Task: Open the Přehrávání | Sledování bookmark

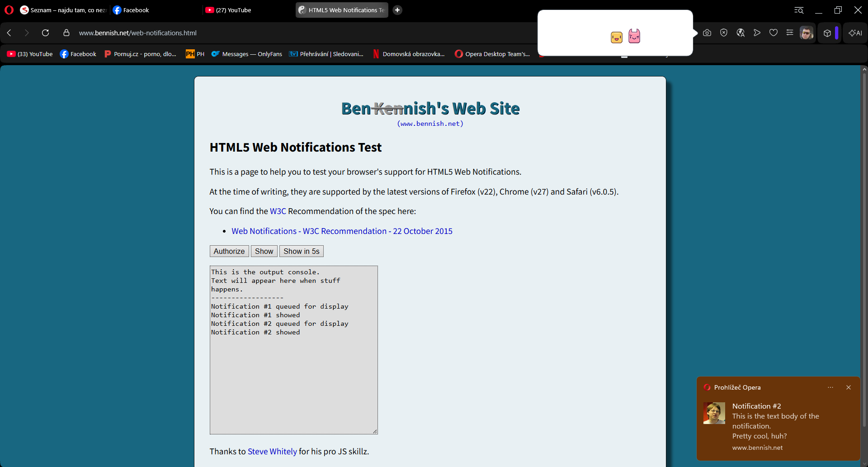Action: point(326,54)
